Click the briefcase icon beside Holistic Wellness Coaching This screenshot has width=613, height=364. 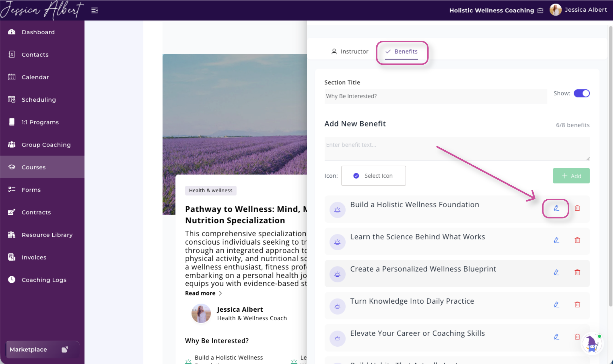(540, 11)
